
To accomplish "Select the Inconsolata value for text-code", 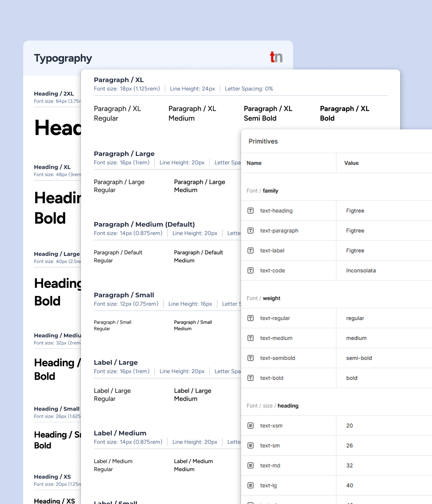I will pyautogui.click(x=361, y=271).
